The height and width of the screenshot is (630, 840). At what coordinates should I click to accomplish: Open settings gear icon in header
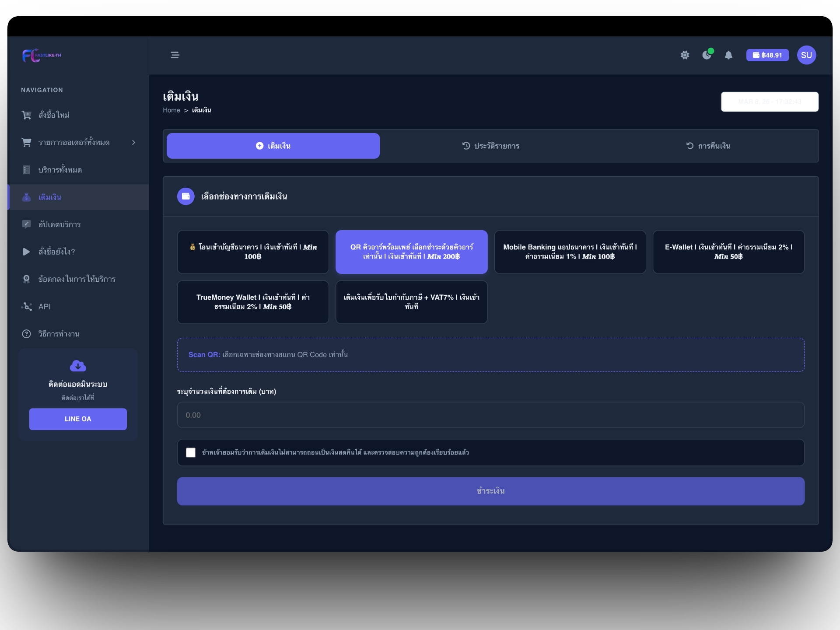point(685,55)
